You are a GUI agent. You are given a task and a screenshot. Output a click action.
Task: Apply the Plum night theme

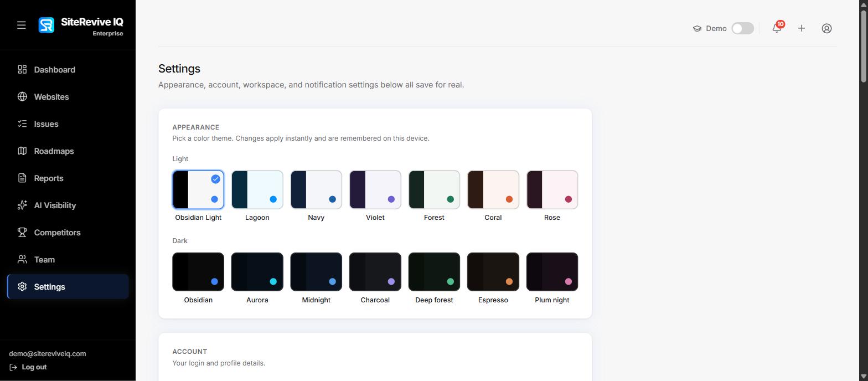[552, 272]
